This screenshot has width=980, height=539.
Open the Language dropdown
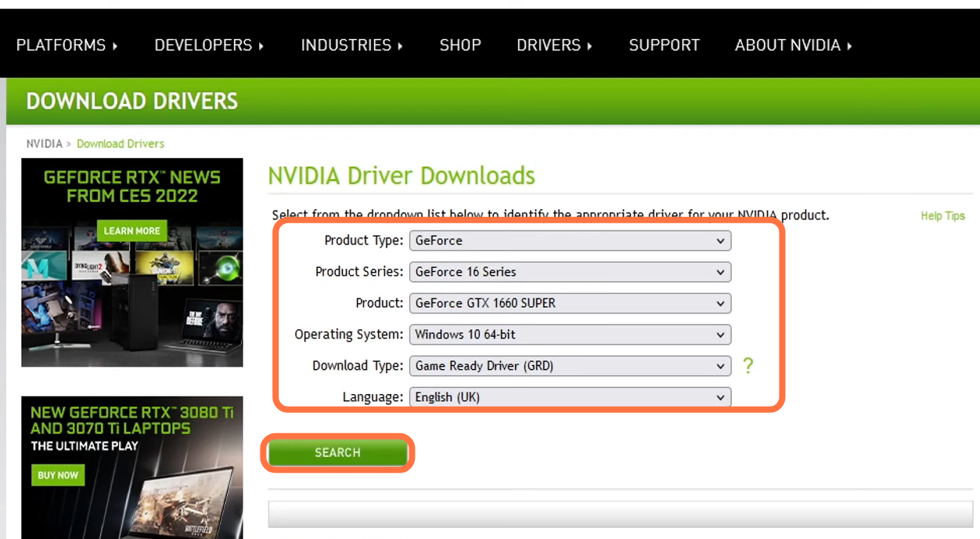click(x=570, y=397)
